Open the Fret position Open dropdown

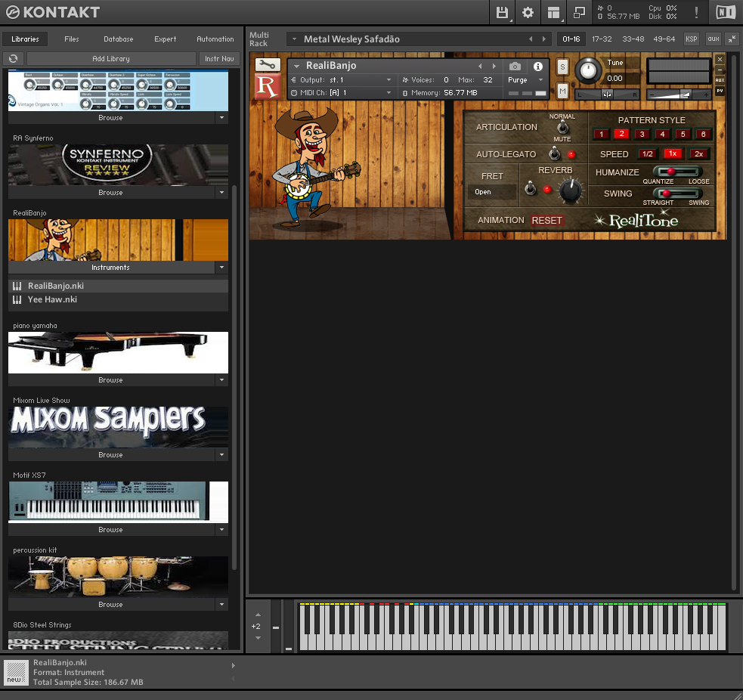491,191
